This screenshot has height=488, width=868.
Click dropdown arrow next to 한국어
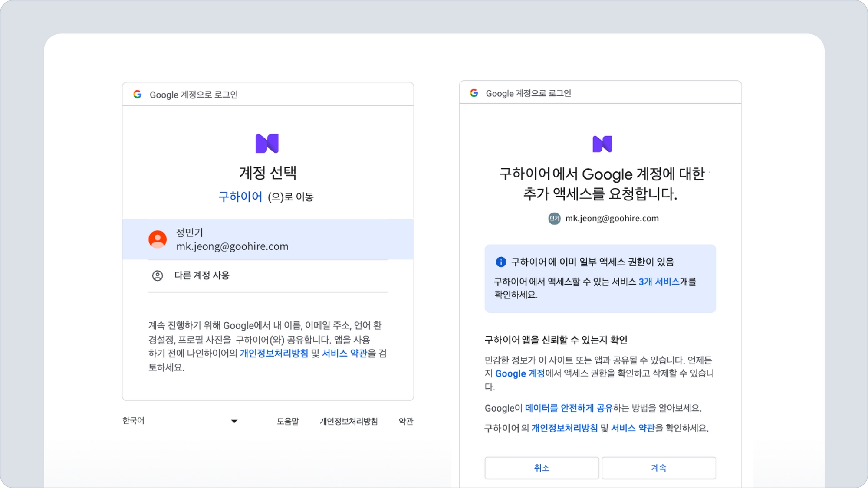[x=234, y=421]
